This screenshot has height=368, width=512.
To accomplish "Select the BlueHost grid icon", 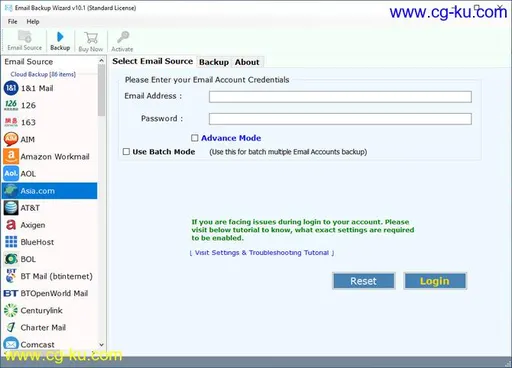I will pos(11,242).
